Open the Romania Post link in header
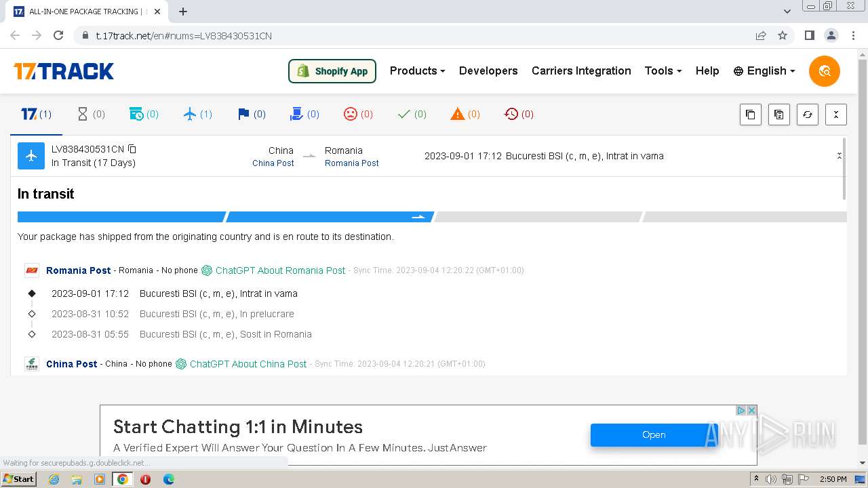The image size is (868, 488). click(351, 163)
